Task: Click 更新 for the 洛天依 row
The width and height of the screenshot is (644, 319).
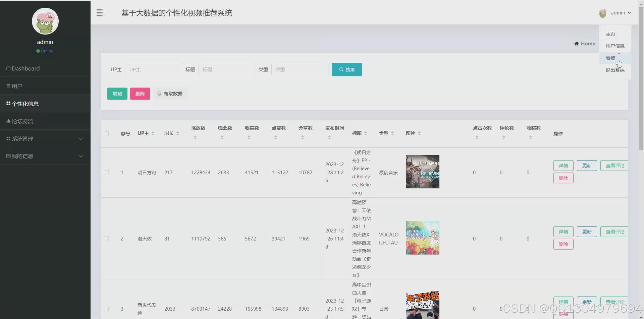Action: pyautogui.click(x=587, y=232)
